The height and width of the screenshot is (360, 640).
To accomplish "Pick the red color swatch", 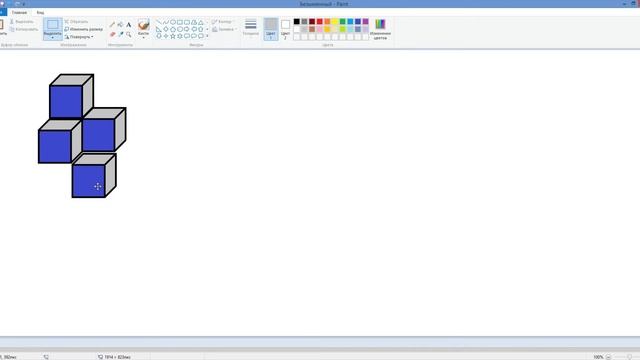I will 320,21.
